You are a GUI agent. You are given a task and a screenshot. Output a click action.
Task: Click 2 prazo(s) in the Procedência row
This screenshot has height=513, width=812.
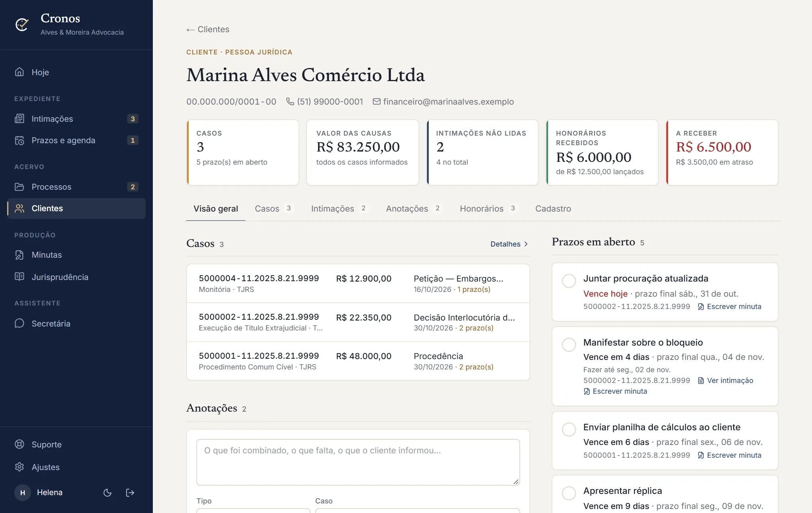tap(476, 367)
